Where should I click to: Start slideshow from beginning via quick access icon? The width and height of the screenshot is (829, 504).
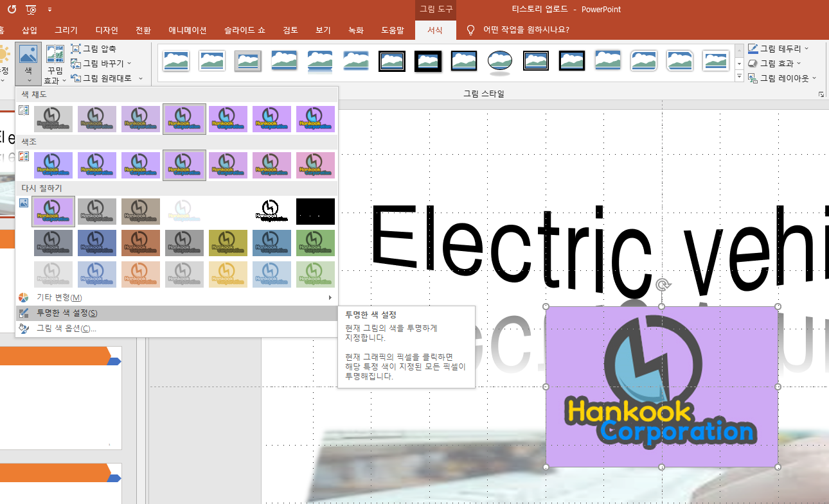pyautogui.click(x=31, y=10)
